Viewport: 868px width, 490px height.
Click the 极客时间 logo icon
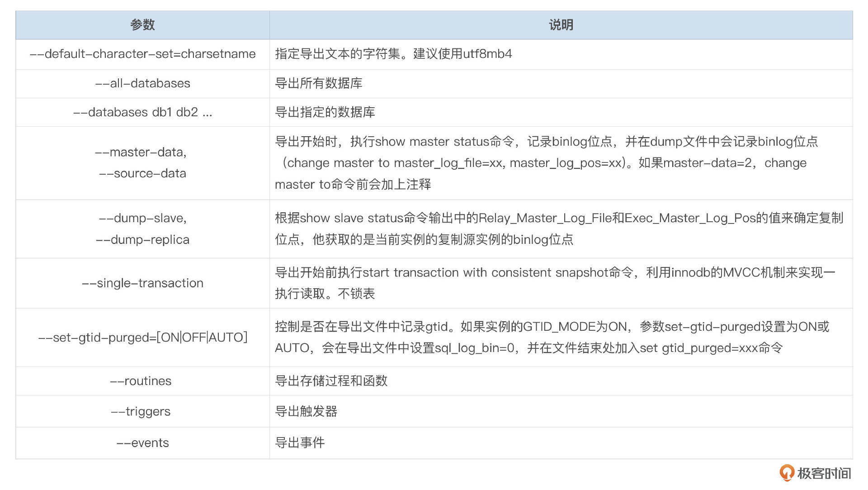click(787, 473)
